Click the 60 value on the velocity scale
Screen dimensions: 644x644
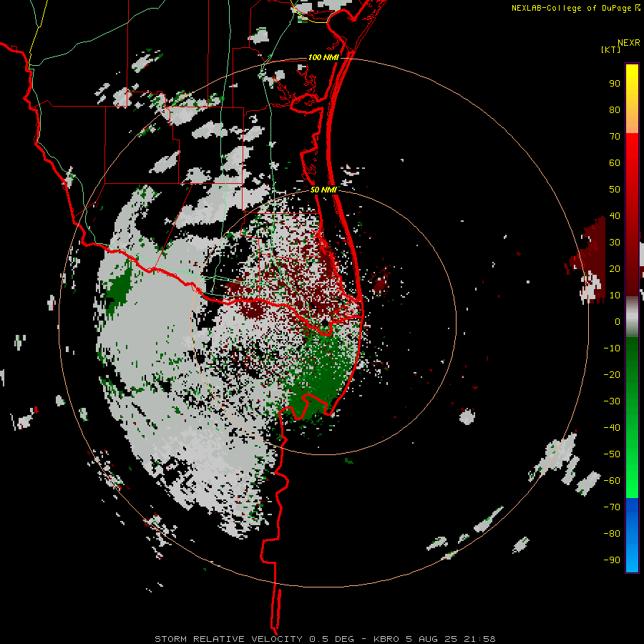[615, 162]
